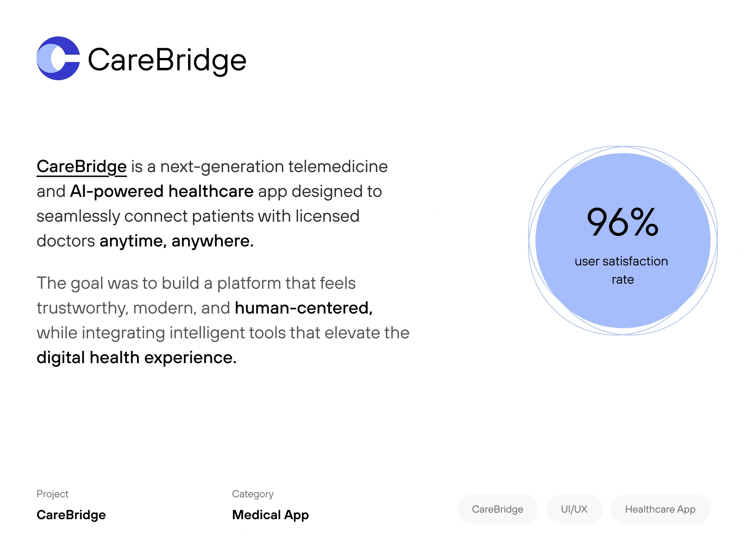Select the UI/UX tag pill
The image size is (747, 560).
[x=574, y=509]
